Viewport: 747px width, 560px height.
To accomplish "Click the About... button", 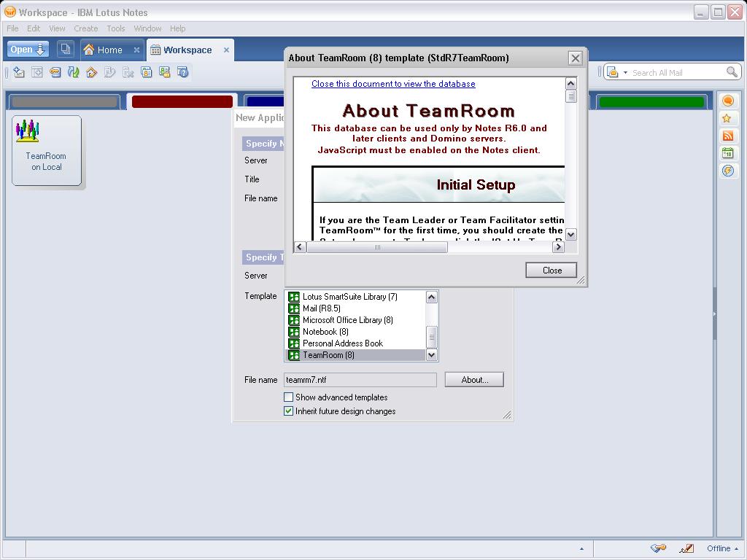I will point(474,379).
